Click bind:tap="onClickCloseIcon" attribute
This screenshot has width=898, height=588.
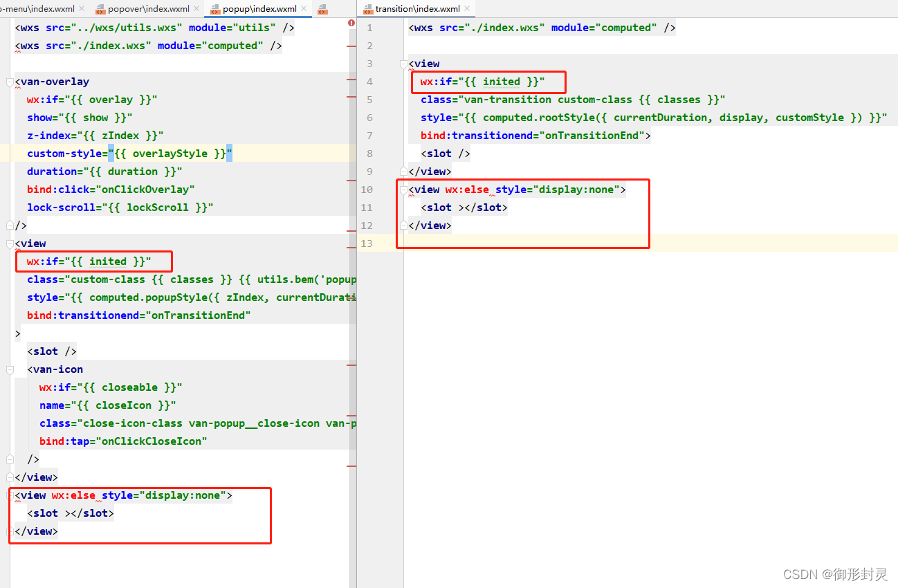(x=124, y=441)
